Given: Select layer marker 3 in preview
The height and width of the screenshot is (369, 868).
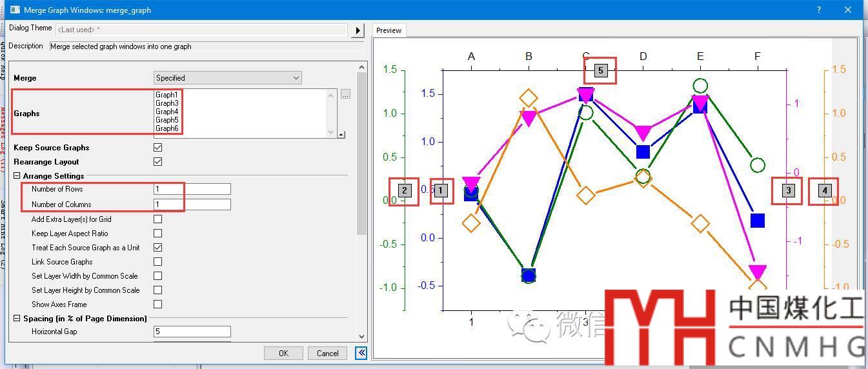Looking at the screenshot, I should (788, 190).
